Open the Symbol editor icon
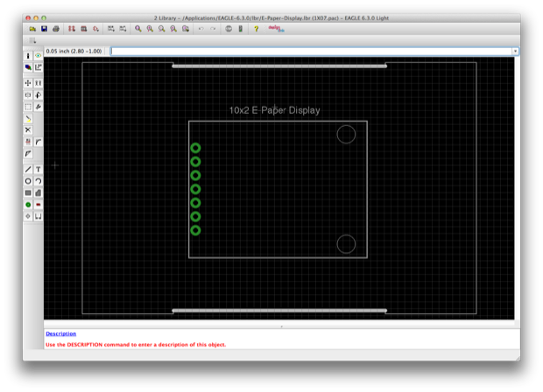Viewport: 543px width, 392px height. (x=96, y=29)
